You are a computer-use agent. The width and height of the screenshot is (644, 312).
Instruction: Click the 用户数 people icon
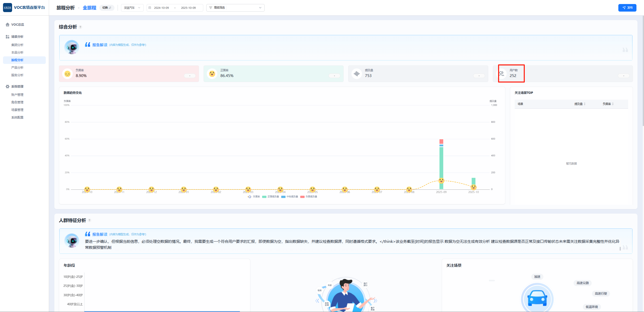coord(501,74)
